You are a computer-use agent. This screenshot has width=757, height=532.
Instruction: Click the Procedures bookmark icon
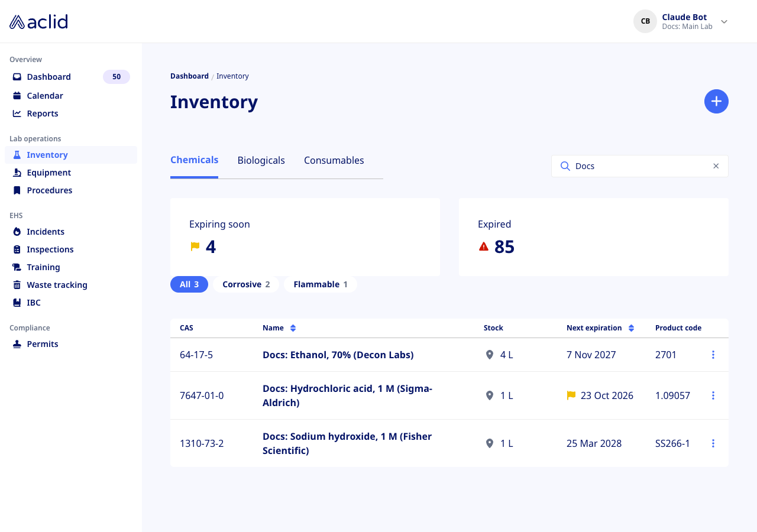17,190
